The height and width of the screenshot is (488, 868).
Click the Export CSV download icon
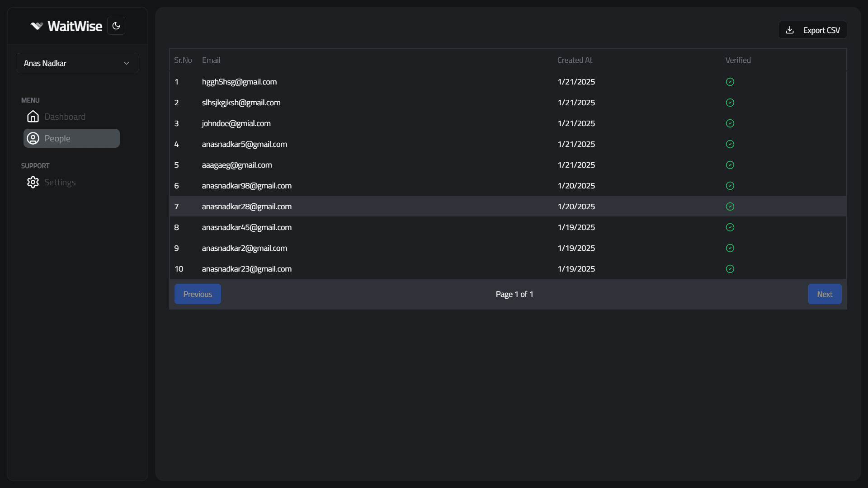tap(790, 30)
